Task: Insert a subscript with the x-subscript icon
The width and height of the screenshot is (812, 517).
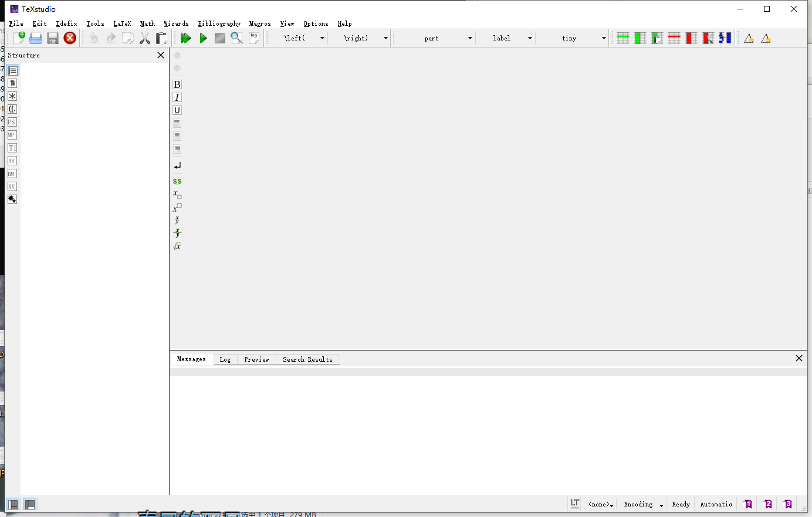Action: 177,195
